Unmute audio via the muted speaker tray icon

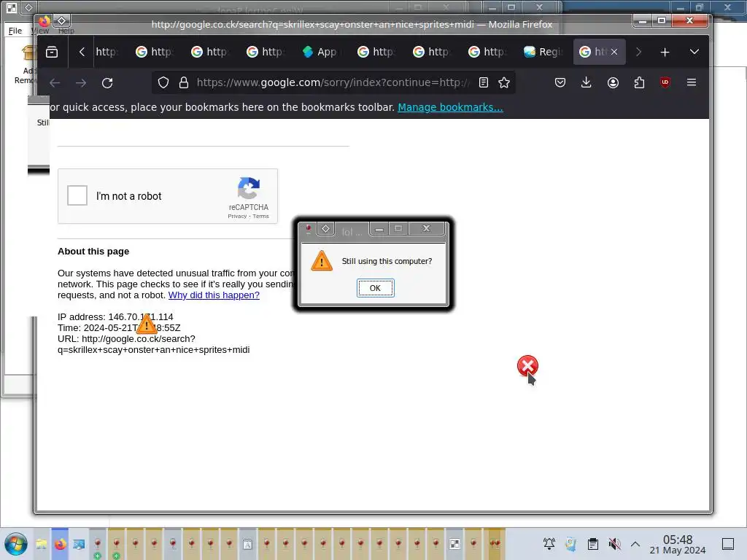pos(614,544)
